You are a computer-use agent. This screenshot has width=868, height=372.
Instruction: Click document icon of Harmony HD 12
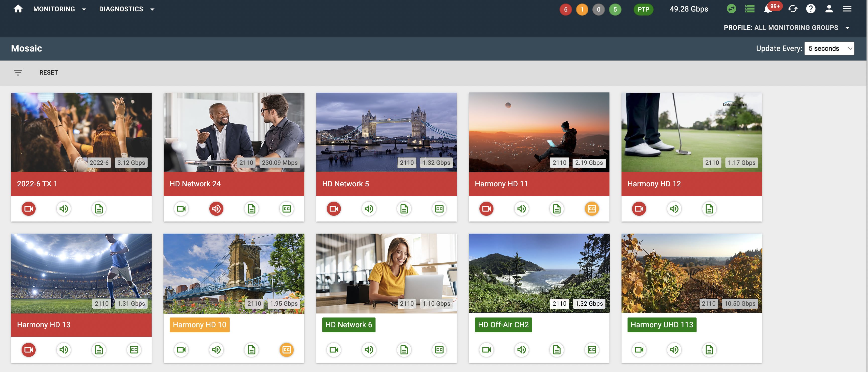(709, 209)
